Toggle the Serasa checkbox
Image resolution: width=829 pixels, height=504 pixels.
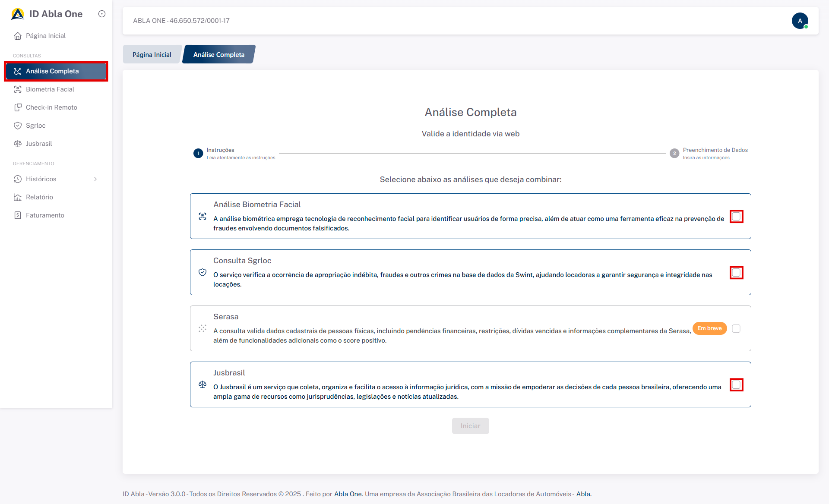pos(736,329)
